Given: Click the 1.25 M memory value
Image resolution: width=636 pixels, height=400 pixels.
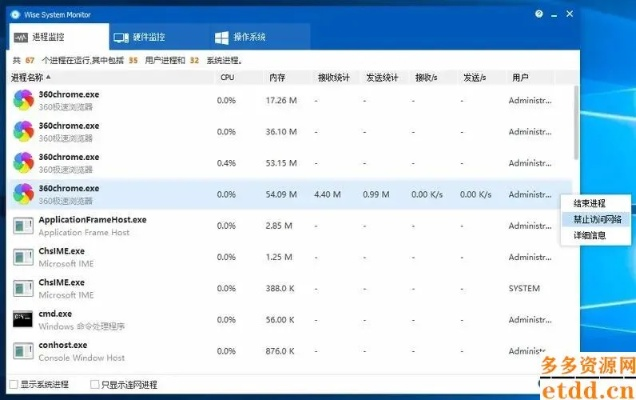Looking at the screenshot, I should (x=279, y=257).
